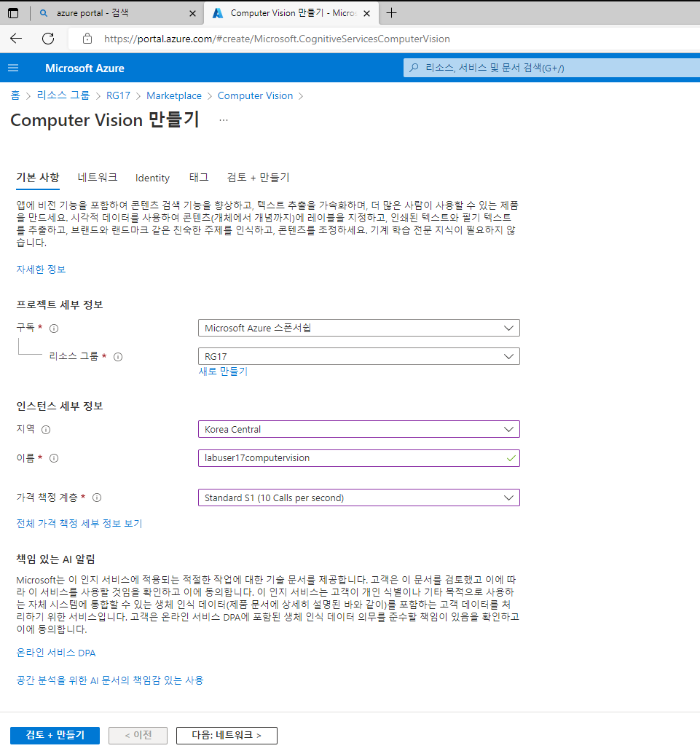Open the Azure portal hamburger menu
Viewport: 700px width, 751px height.
pos(13,68)
